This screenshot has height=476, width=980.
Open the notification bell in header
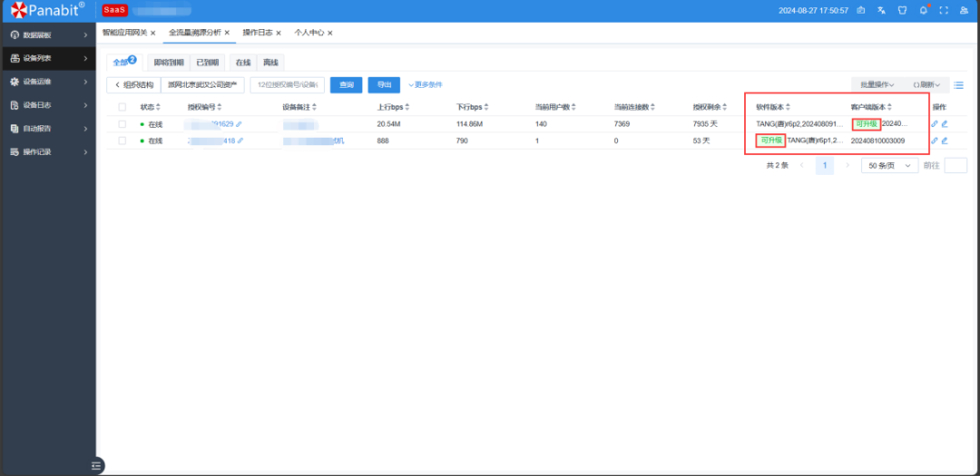click(x=923, y=10)
